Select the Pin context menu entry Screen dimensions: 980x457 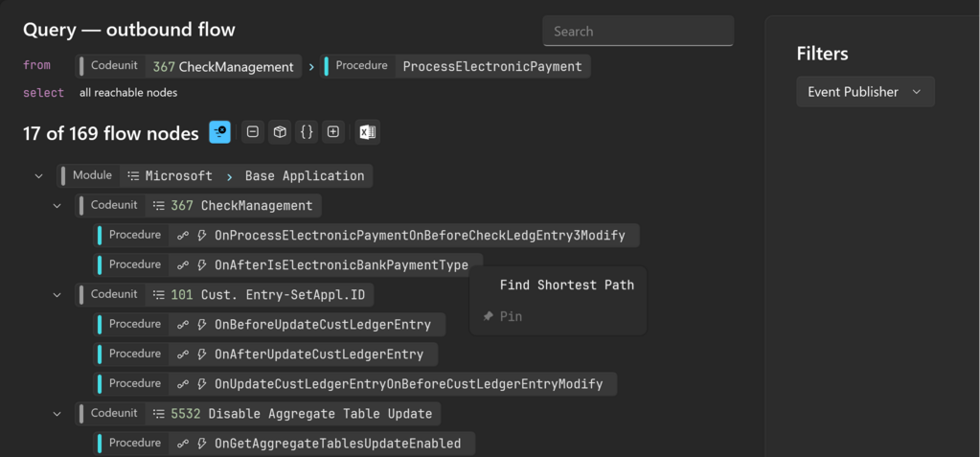[x=558, y=316]
